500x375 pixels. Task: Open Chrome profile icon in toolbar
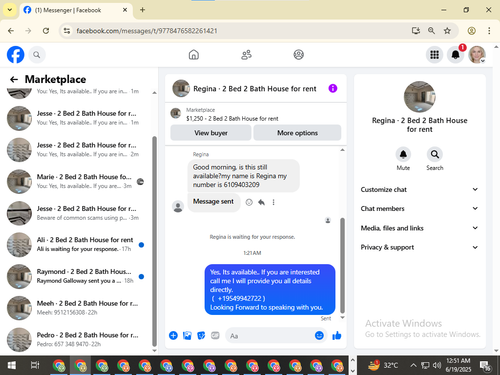(x=471, y=31)
